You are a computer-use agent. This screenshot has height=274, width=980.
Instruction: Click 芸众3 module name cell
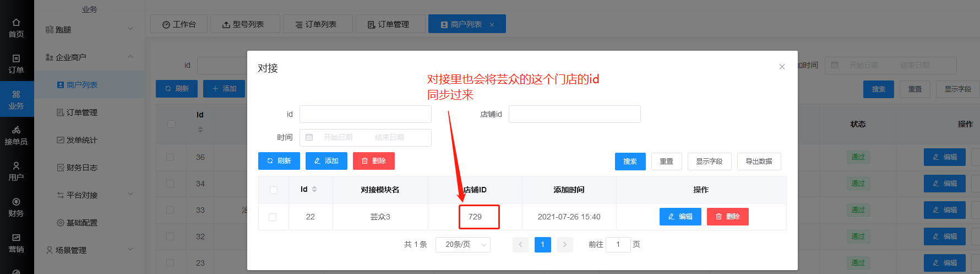click(380, 217)
